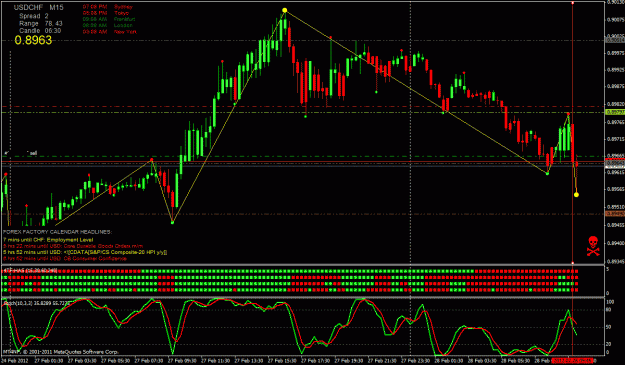This screenshot has width=625, height=365.
Task: Click the Spread 2 readout
Action: pos(34,16)
